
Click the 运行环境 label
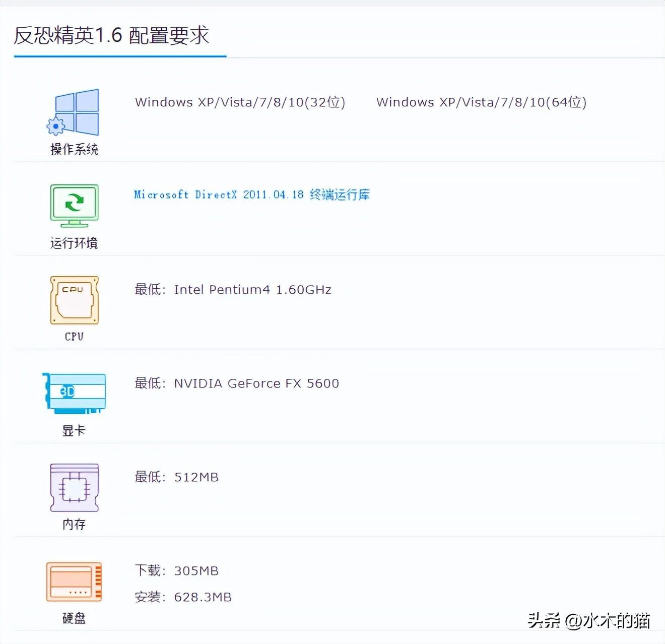point(74,243)
